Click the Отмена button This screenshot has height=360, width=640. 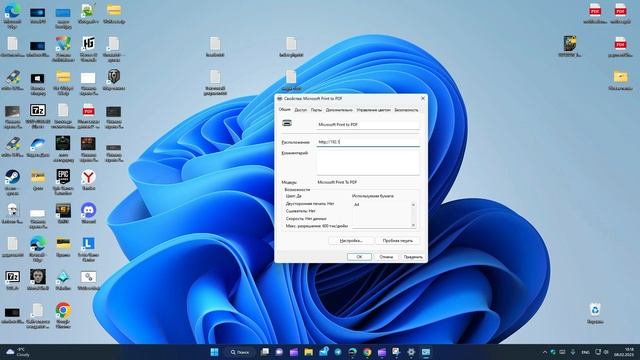click(x=386, y=257)
